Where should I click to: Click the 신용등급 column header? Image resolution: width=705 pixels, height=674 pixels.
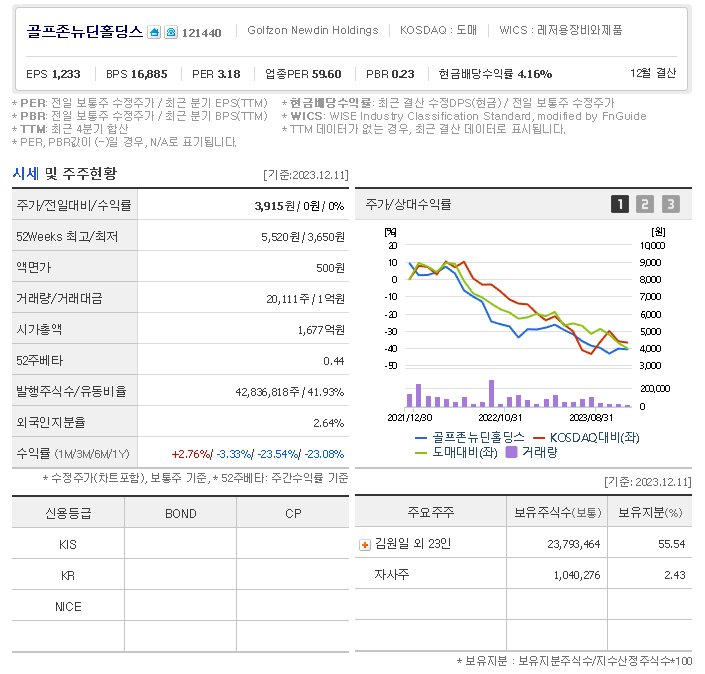(68, 513)
